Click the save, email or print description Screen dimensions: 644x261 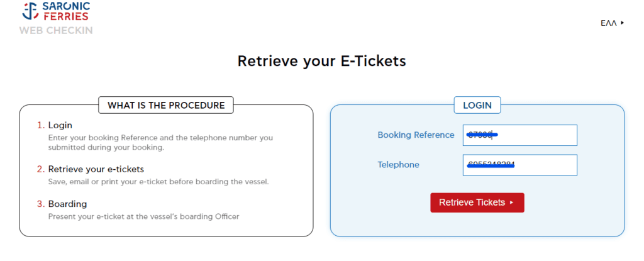click(x=158, y=182)
